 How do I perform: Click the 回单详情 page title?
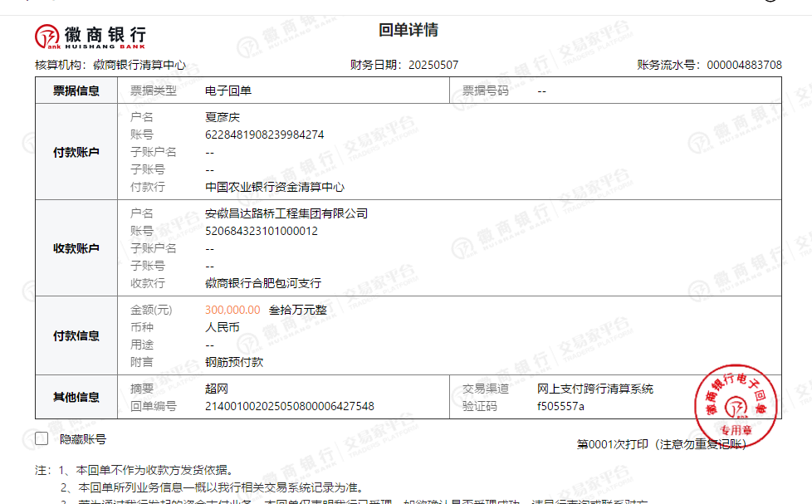click(x=408, y=31)
